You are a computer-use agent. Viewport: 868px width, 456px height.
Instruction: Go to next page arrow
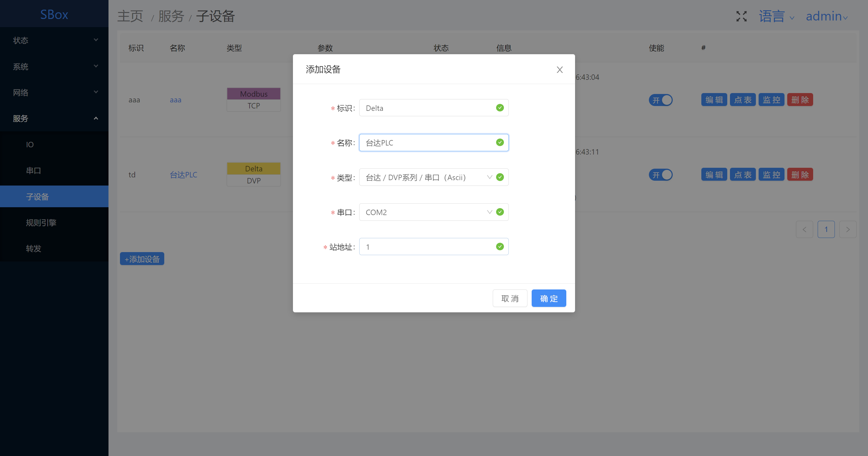coord(848,229)
